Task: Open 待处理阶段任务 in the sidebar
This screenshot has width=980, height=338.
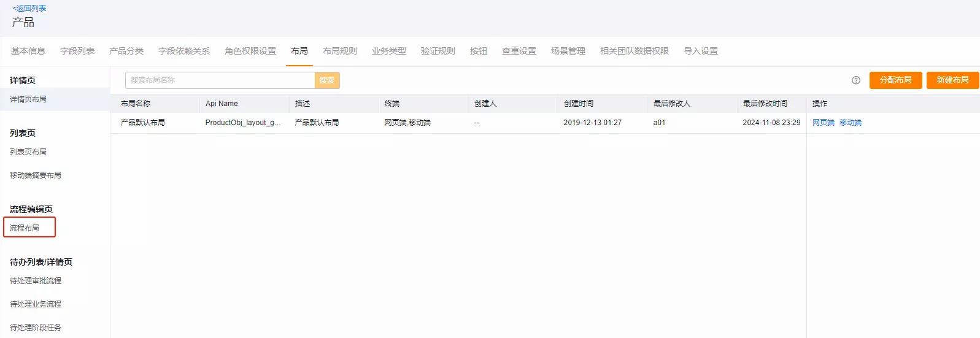Action: [x=36, y=328]
